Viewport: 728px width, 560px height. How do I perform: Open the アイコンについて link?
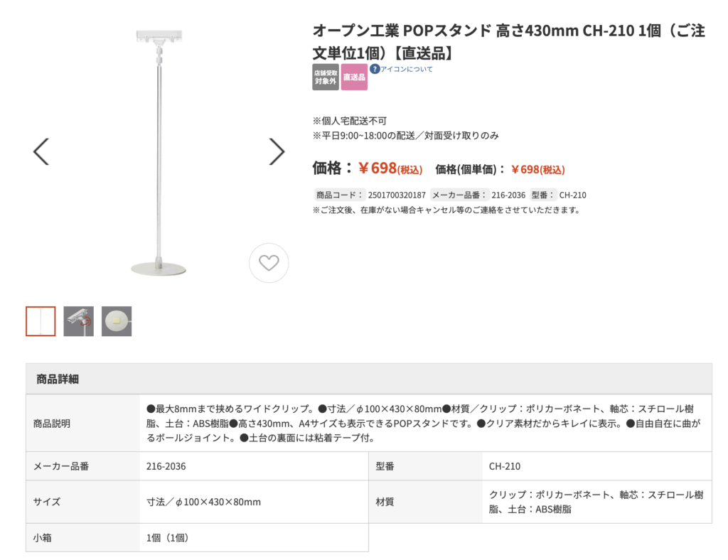pyautogui.click(x=406, y=69)
